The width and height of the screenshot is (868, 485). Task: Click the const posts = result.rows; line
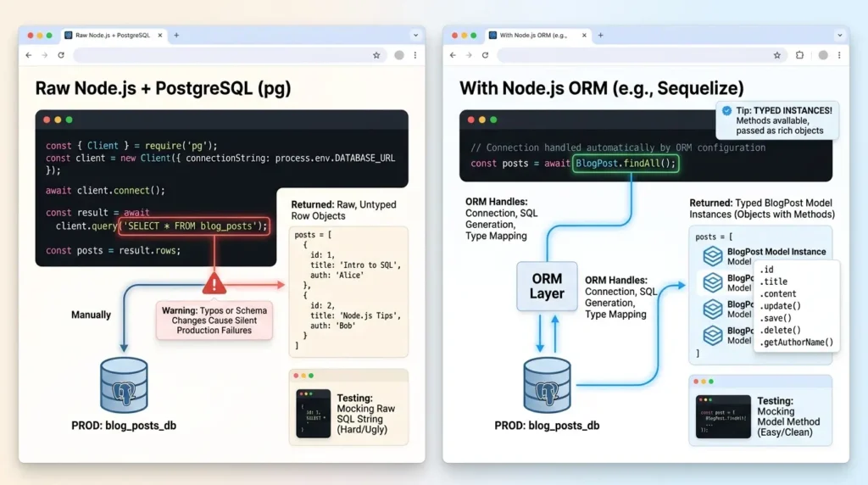pyautogui.click(x=113, y=251)
